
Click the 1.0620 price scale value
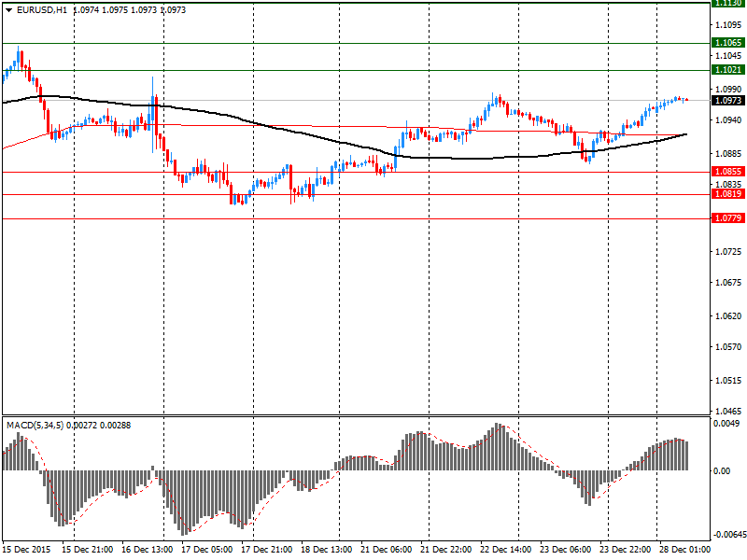[x=728, y=315]
